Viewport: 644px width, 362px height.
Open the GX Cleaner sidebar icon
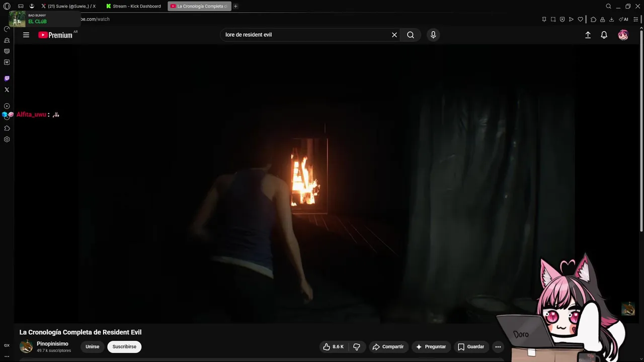[x=7, y=40]
